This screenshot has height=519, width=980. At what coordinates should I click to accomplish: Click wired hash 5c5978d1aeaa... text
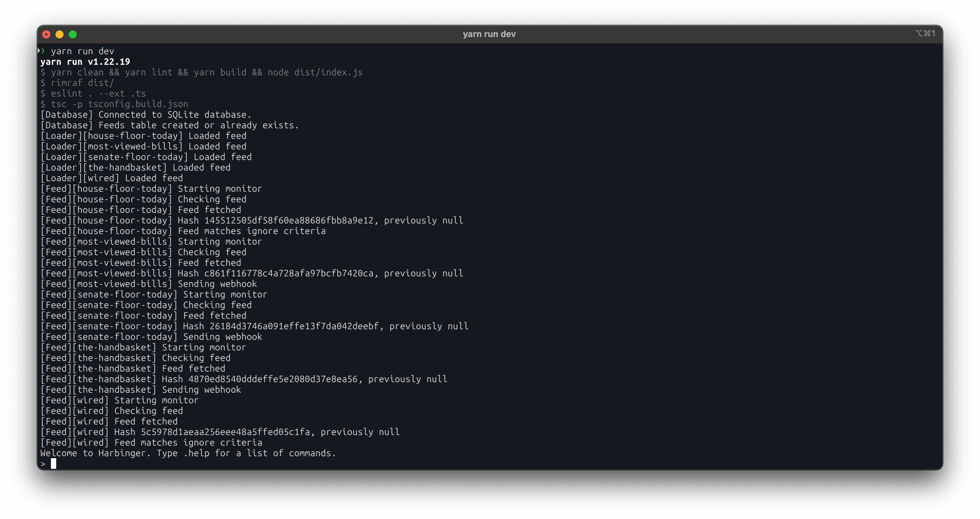(x=225, y=432)
